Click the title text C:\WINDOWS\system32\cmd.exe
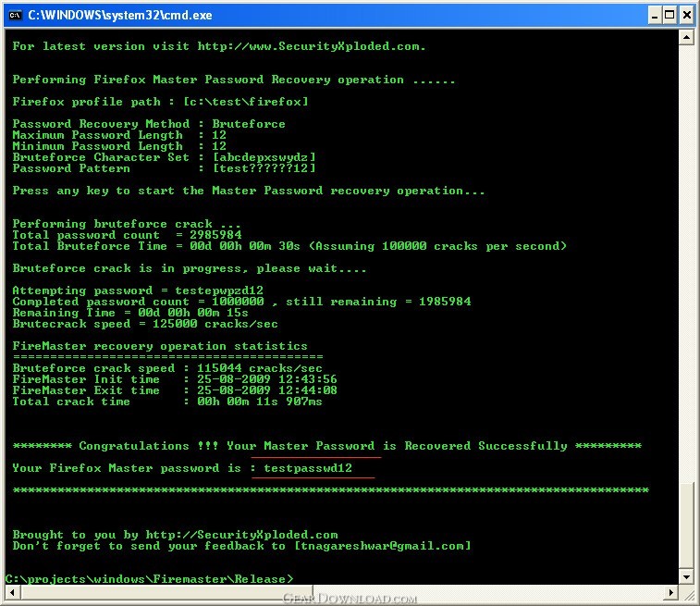This screenshot has width=700, height=606. [120, 15]
